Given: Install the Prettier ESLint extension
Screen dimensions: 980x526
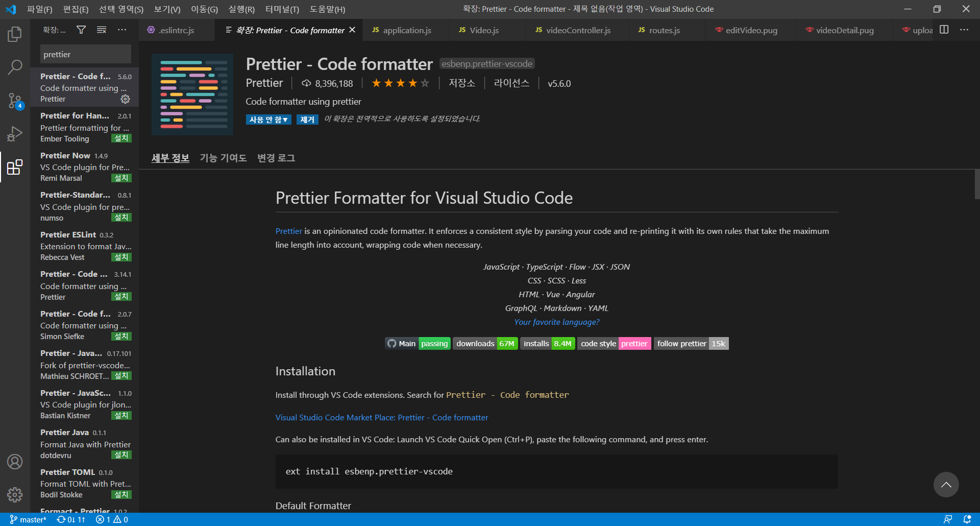Looking at the screenshot, I should (x=121, y=257).
